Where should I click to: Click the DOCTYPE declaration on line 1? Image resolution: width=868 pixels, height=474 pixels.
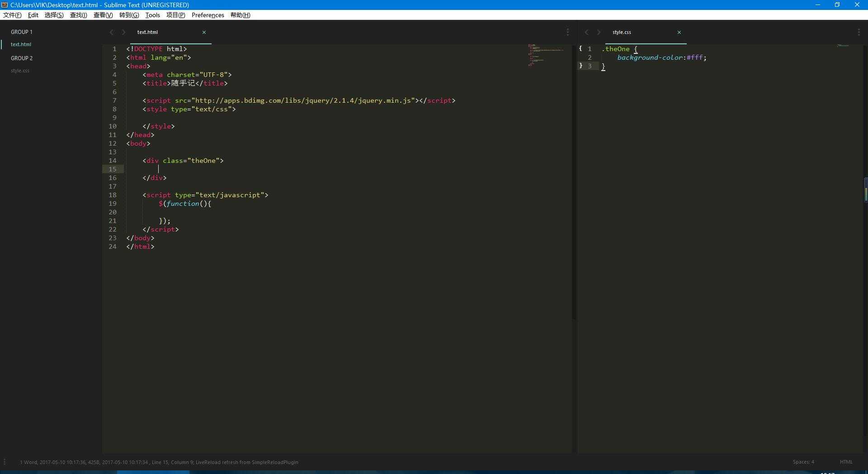[x=156, y=49]
